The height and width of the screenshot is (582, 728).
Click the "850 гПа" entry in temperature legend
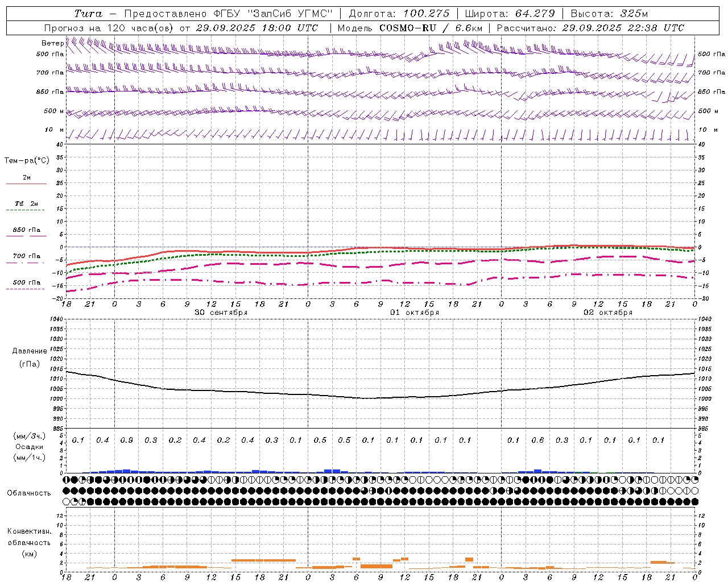click(26, 230)
